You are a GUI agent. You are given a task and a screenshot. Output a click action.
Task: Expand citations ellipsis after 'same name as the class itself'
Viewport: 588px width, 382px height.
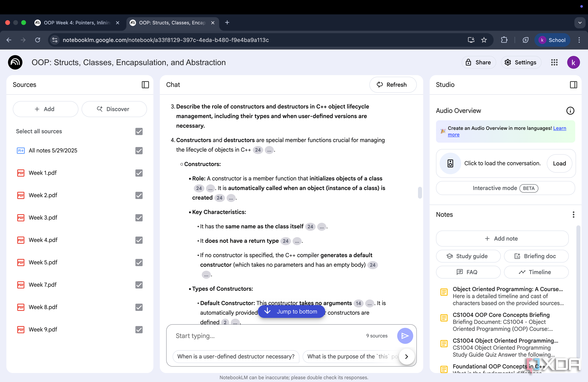[322, 227]
